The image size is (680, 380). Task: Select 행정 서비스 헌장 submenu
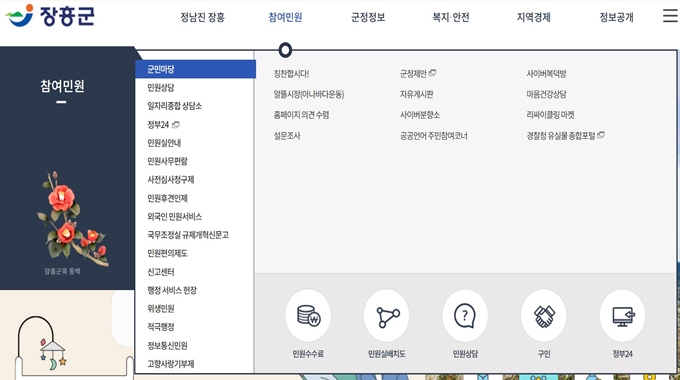coord(172,290)
